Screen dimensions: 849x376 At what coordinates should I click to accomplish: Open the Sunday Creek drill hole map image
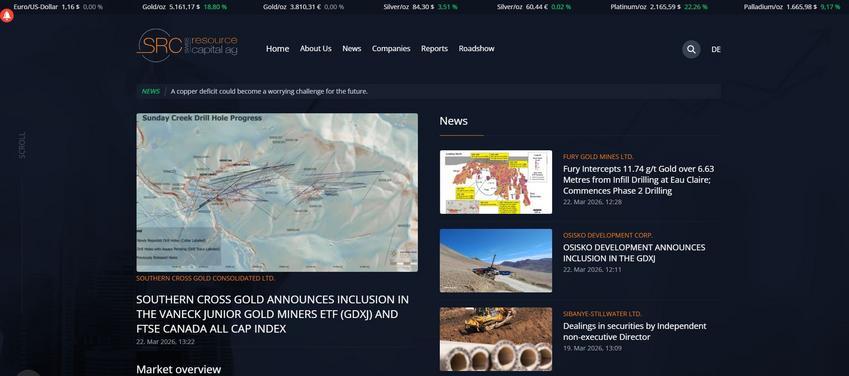point(277,192)
